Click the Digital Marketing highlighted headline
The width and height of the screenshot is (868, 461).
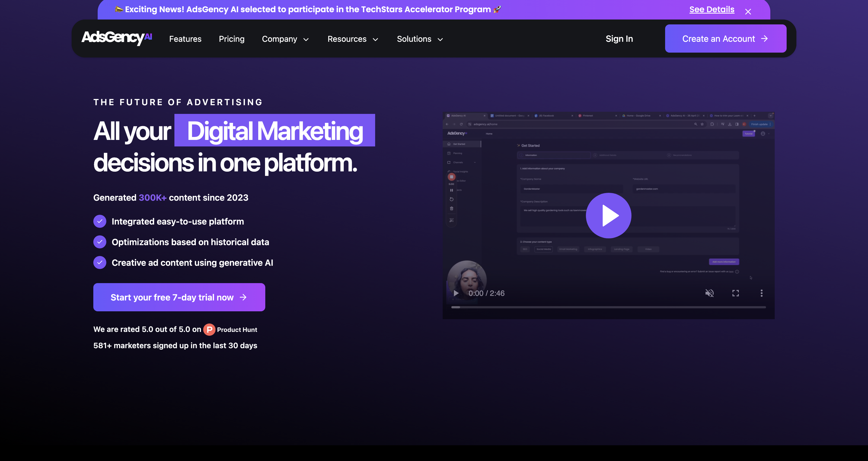275,130
